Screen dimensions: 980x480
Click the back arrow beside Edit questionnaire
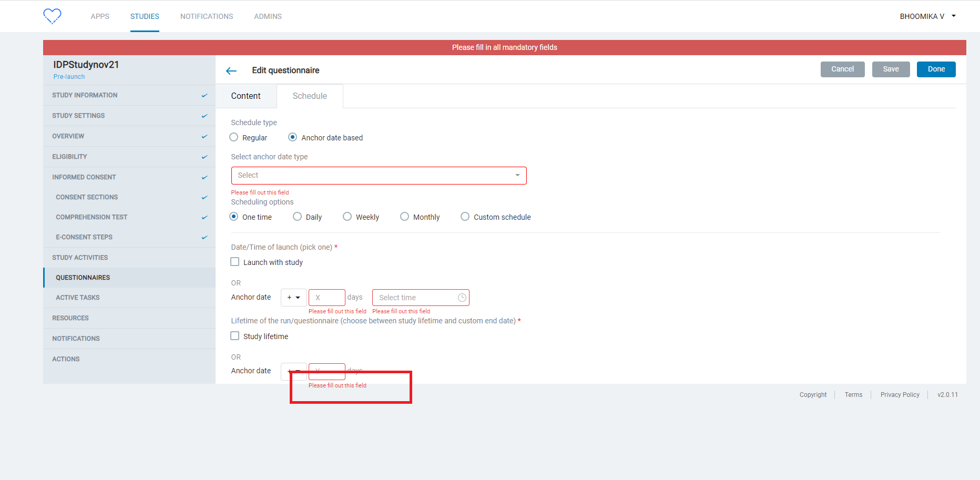231,70
